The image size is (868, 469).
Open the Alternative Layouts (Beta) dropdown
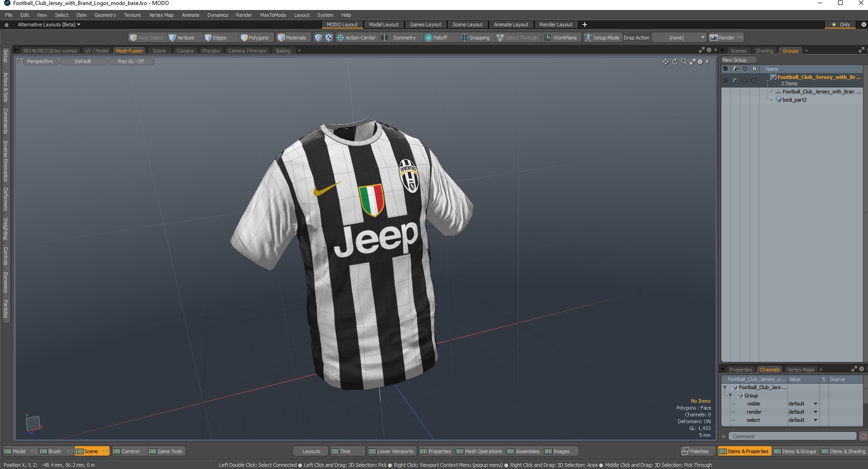pyautogui.click(x=49, y=24)
